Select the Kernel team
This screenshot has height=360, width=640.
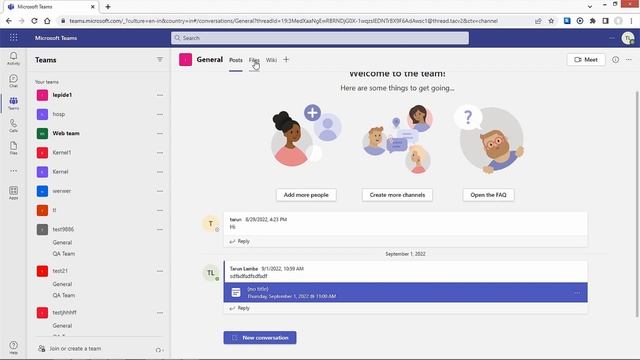60,172
